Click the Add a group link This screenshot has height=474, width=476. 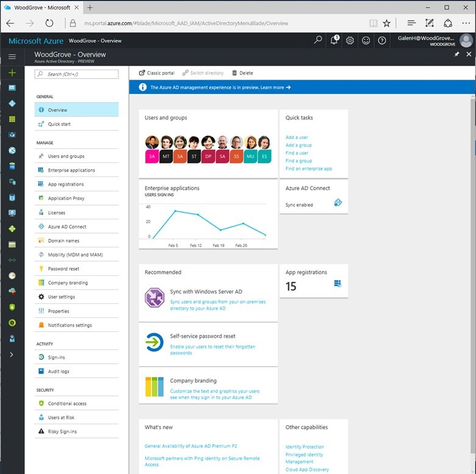298,145
